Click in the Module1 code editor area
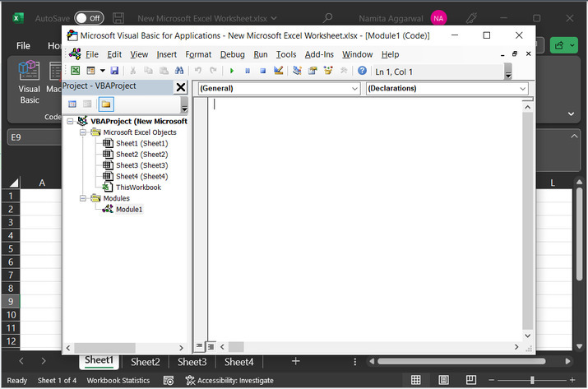Viewport: 588px width, 389px height. pyautogui.click(x=364, y=220)
